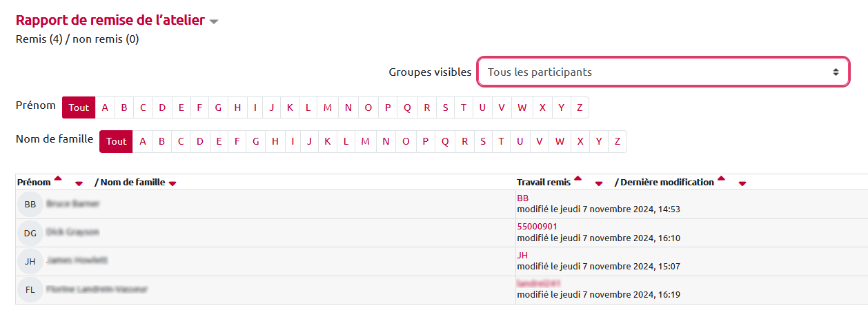Screen dimensions: 868x319
Task: Open the Groupes visibles dropdown
Action: coord(663,72)
